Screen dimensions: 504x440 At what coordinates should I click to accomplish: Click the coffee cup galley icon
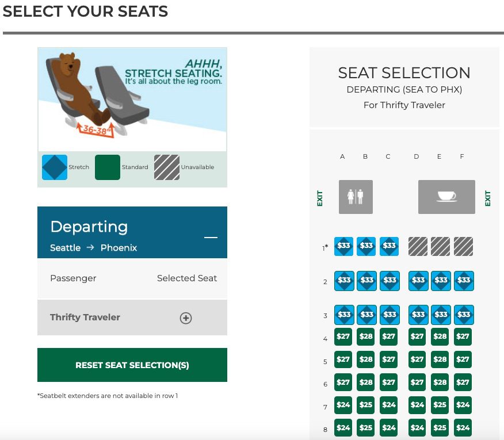point(446,196)
